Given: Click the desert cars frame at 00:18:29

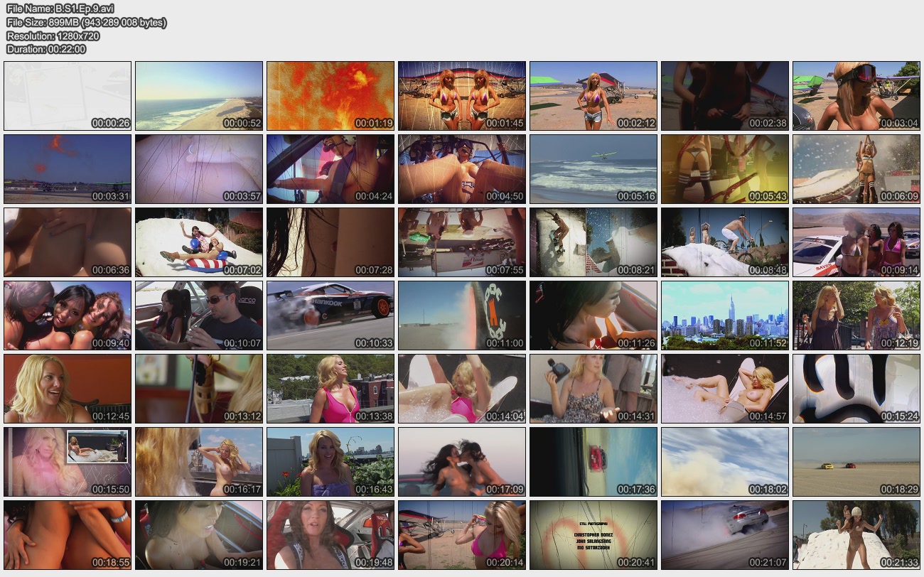Looking at the screenshot, I should [856, 462].
